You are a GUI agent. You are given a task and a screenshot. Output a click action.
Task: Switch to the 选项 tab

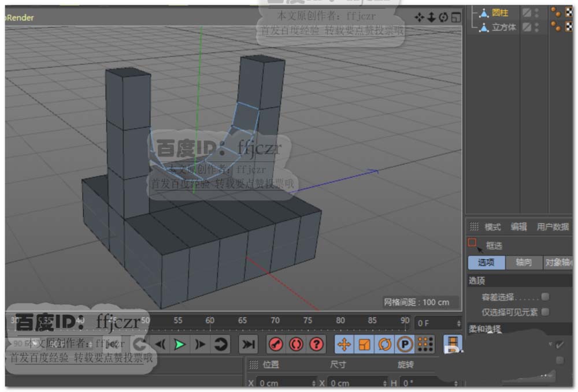[x=486, y=263]
